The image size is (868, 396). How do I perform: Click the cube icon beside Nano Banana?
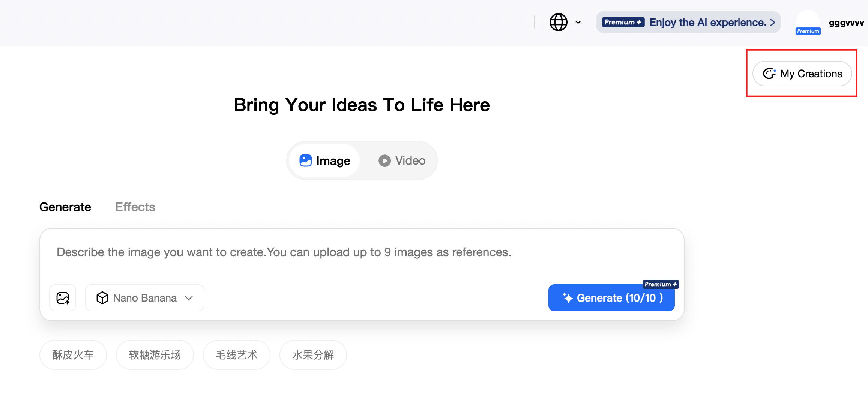click(x=102, y=298)
